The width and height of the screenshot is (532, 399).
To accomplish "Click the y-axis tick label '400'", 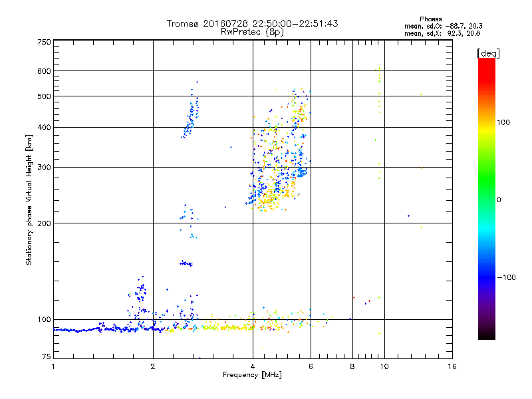I will [x=45, y=128].
